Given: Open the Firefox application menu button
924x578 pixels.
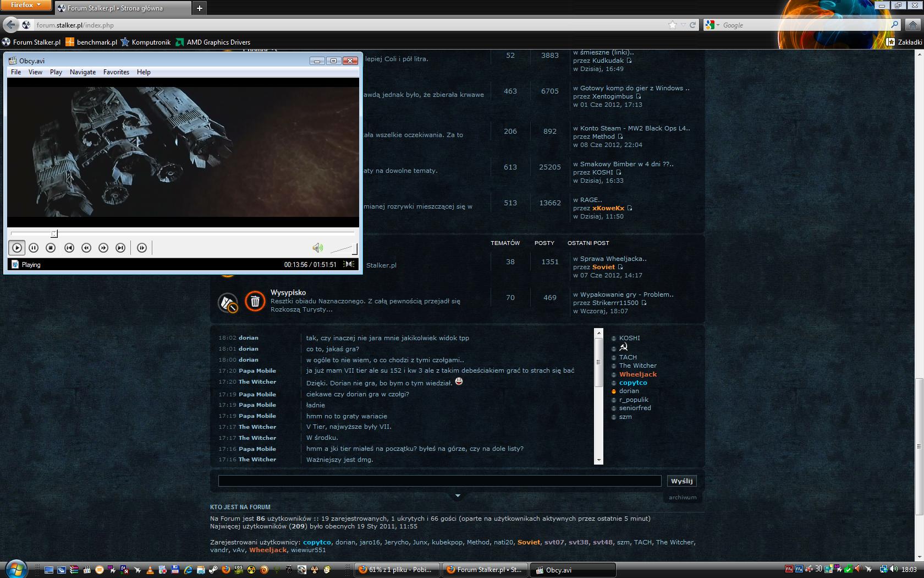Looking at the screenshot, I should click(x=26, y=5).
